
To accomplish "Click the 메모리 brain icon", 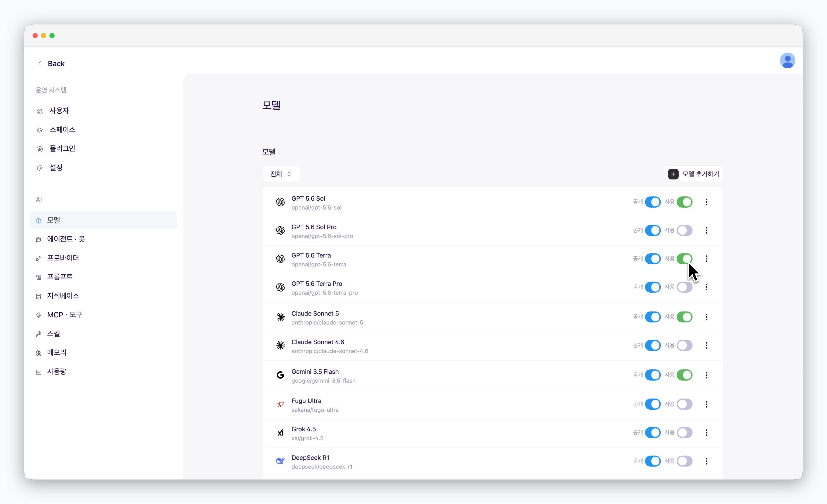I will coord(38,353).
